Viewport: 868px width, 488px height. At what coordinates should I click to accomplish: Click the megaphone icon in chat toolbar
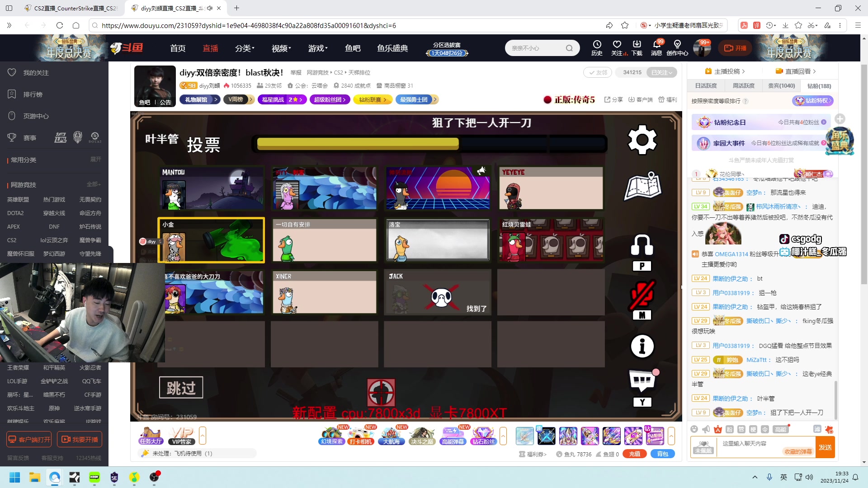(x=706, y=429)
